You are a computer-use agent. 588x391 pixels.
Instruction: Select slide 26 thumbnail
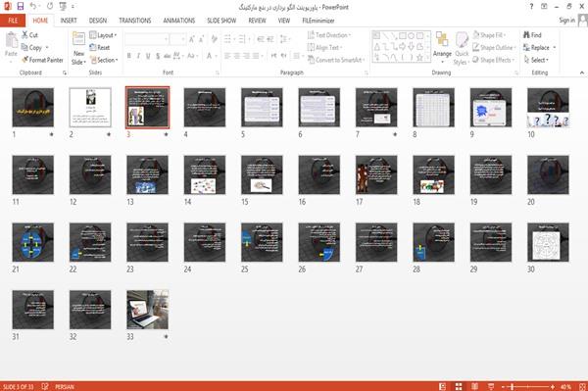(x=319, y=242)
